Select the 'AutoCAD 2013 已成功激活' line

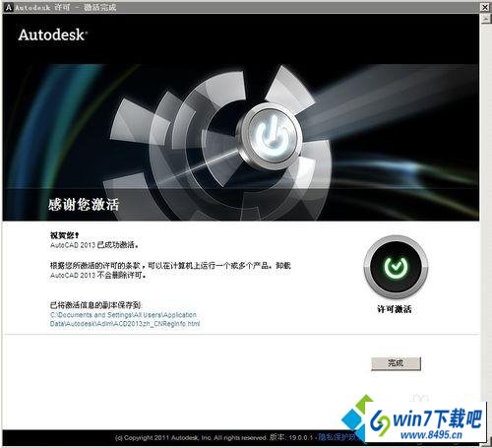click(94, 245)
